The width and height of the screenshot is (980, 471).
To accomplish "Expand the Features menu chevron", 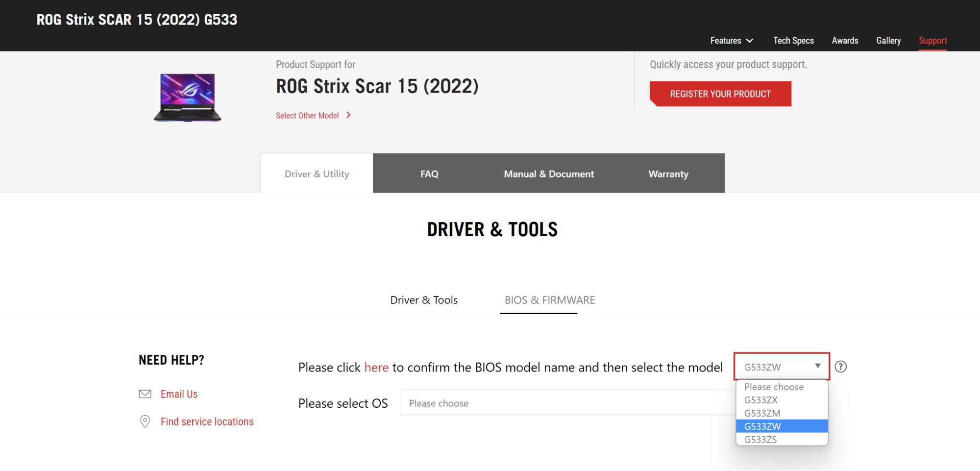I will coord(749,41).
